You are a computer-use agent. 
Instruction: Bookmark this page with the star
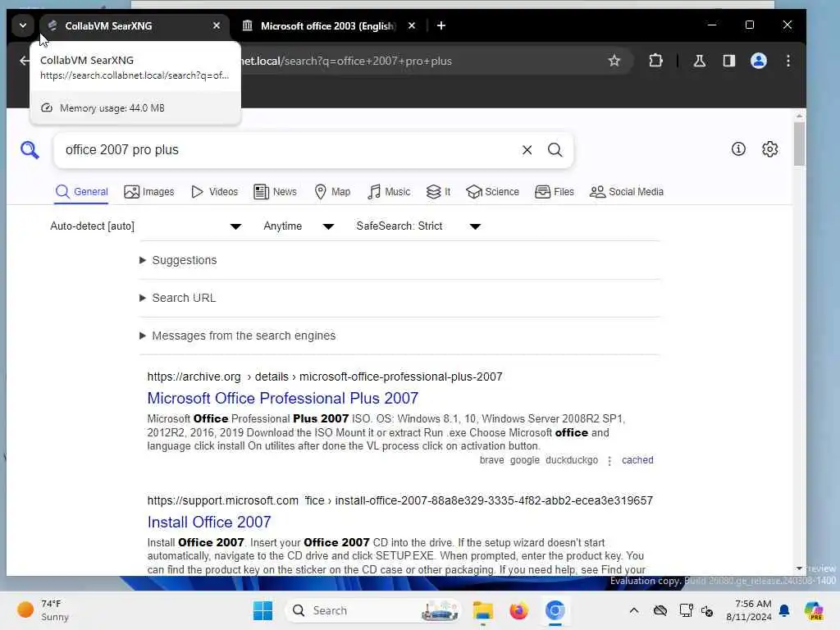point(614,61)
